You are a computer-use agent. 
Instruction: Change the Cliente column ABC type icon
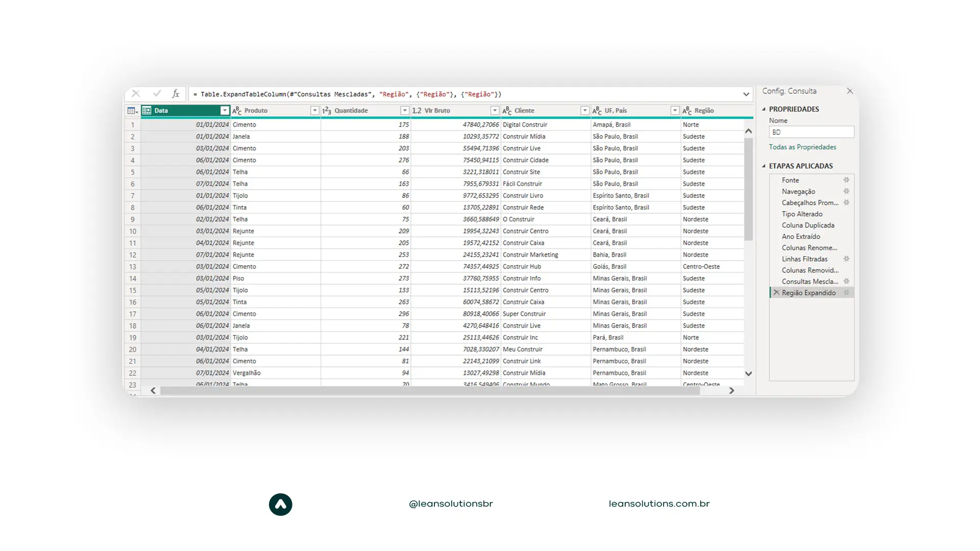point(507,111)
